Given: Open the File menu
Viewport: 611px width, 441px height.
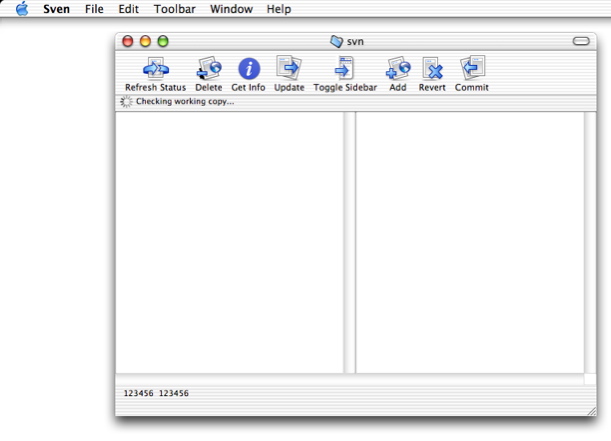Looking at the screenshot, I should tap(94, 9).
